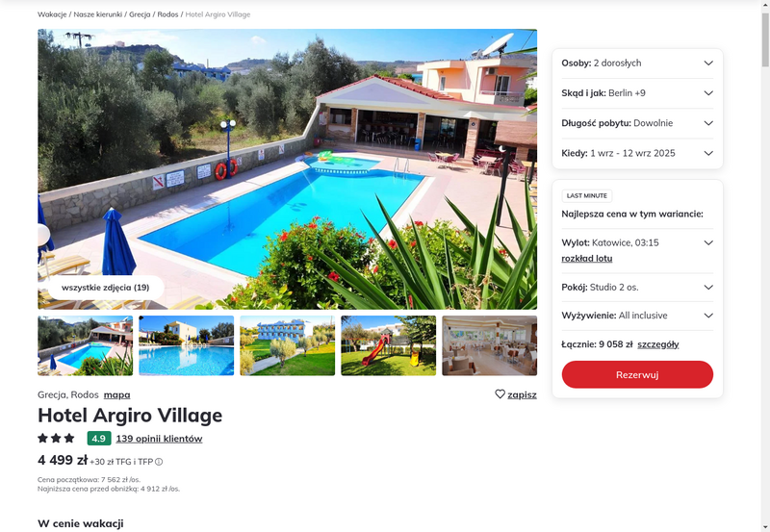Expand the Osoby dropdown chevron
Screen dimensions: 770x532
(x=708, y=63)
